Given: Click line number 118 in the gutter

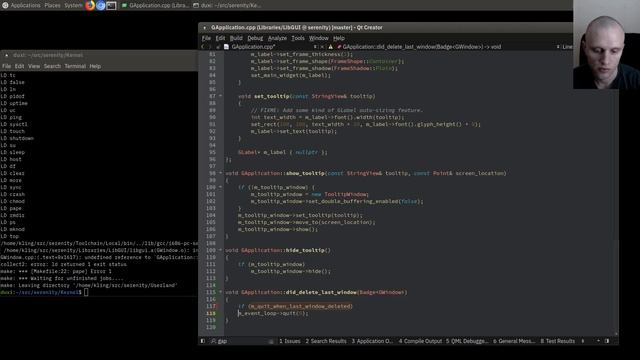Looking at the screenshot, I should pos(211,313).
